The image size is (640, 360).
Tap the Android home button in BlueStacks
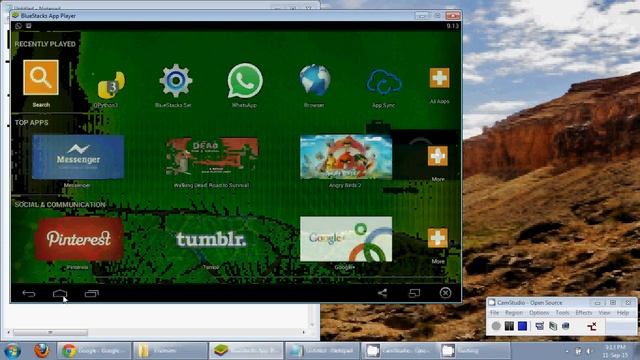(x=60, y=293)
